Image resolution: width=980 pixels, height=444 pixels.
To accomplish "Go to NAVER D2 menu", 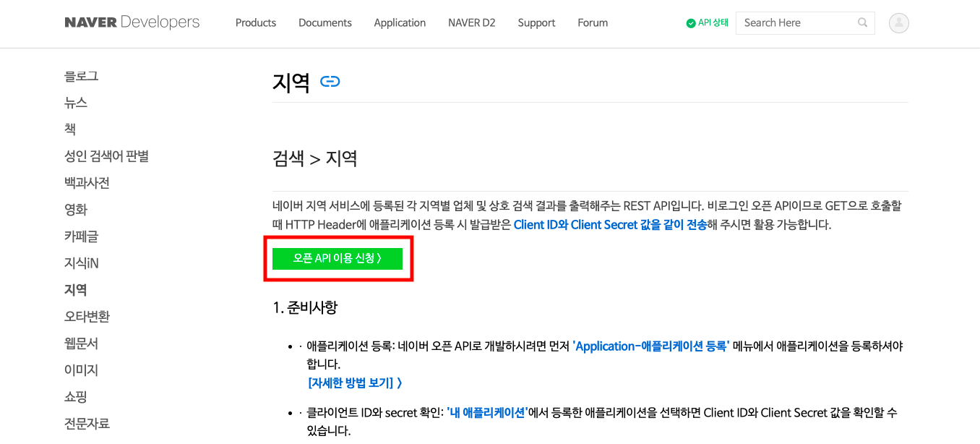I will pos(472,22).
